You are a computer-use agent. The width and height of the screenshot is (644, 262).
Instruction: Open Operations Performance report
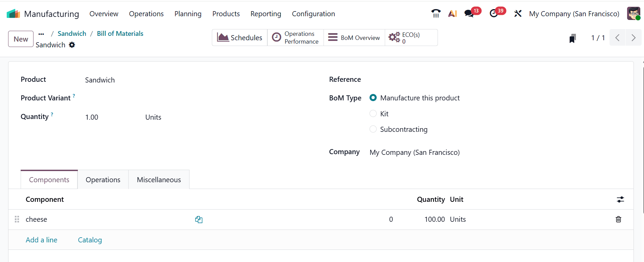click(295, 37)
